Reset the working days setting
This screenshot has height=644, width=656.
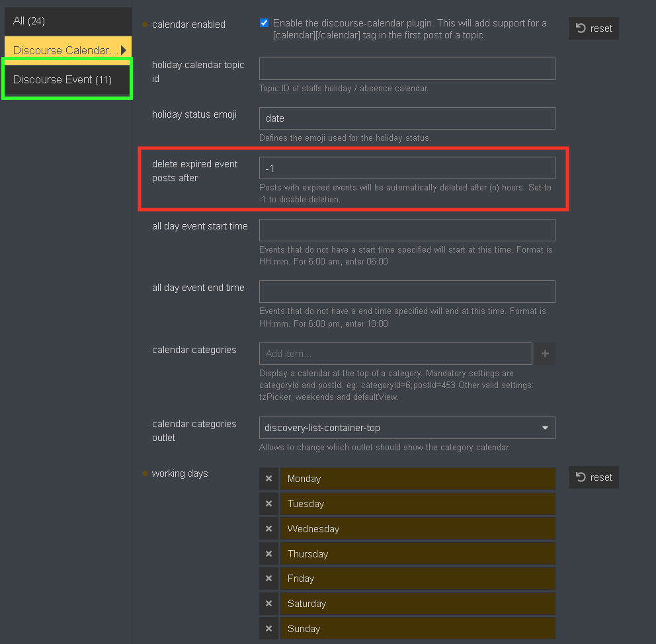594,477
